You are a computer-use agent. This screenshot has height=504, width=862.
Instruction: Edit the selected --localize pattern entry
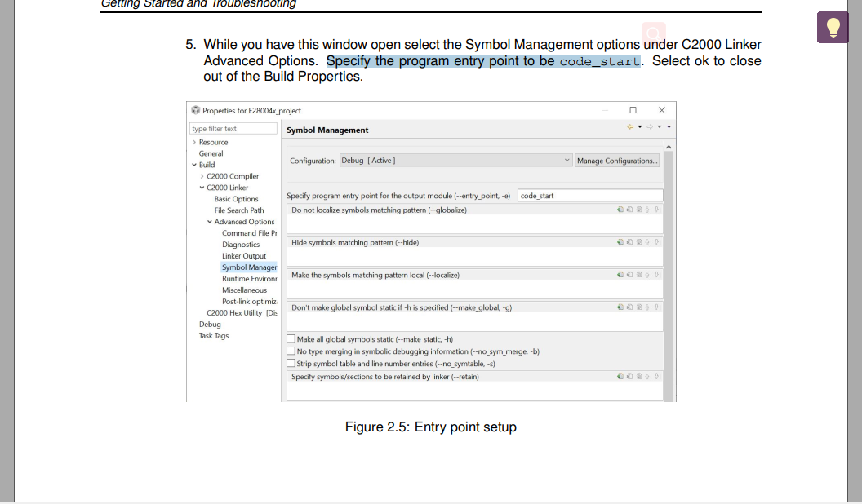[x=639, y=275]
